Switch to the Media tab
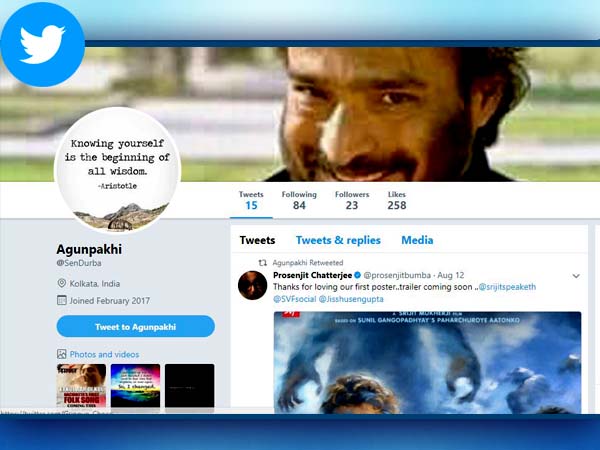600x450 pixels. coord(417,240)
